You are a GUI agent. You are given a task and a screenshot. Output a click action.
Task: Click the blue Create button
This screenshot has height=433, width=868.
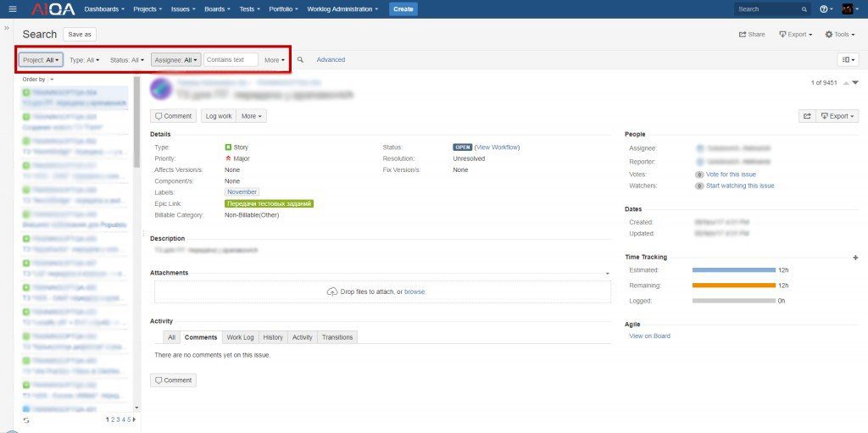403,8
